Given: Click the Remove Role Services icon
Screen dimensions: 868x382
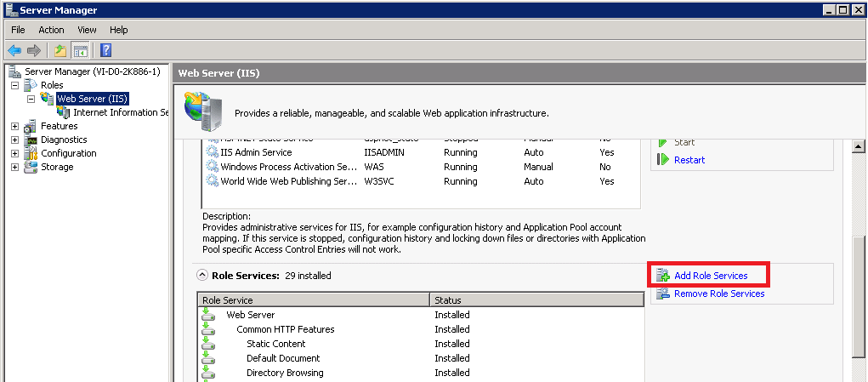Looking at the screenshot, I should 663,294.
